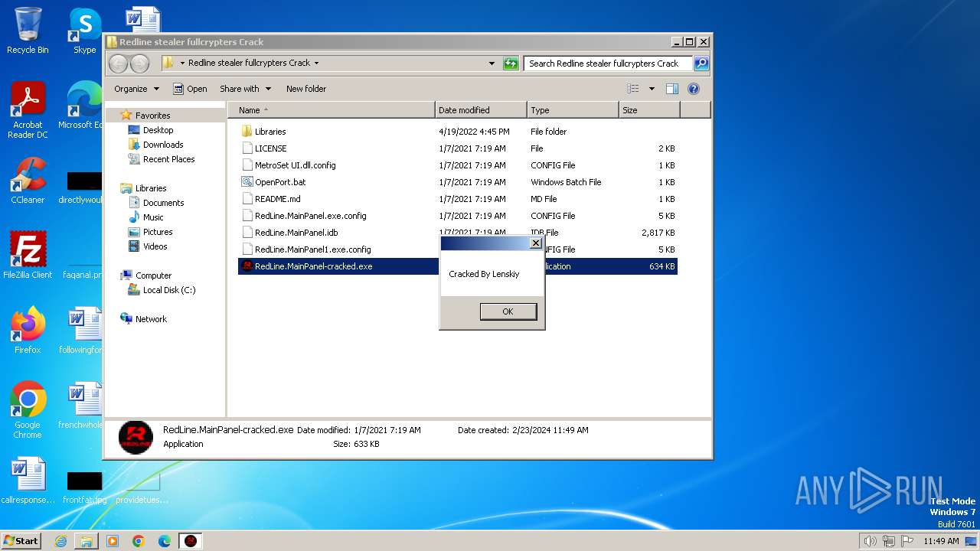Viewport: 980px width, 551px height.
Task: Open the view options dropdown arrow
Action: pos(652,89)
